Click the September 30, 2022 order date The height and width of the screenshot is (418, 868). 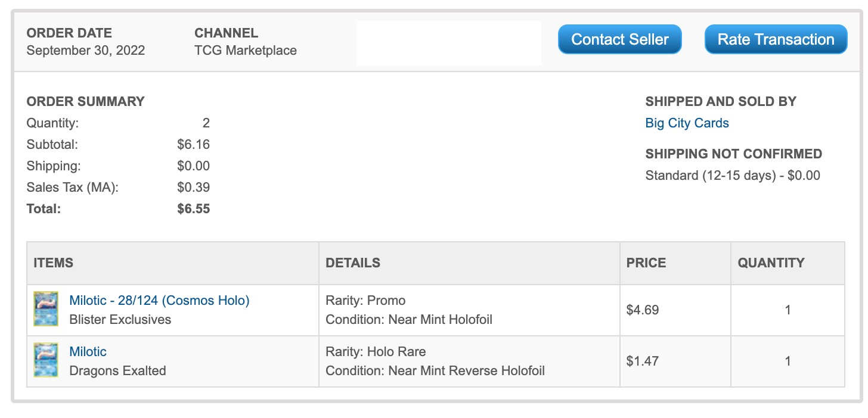(86, 50)
